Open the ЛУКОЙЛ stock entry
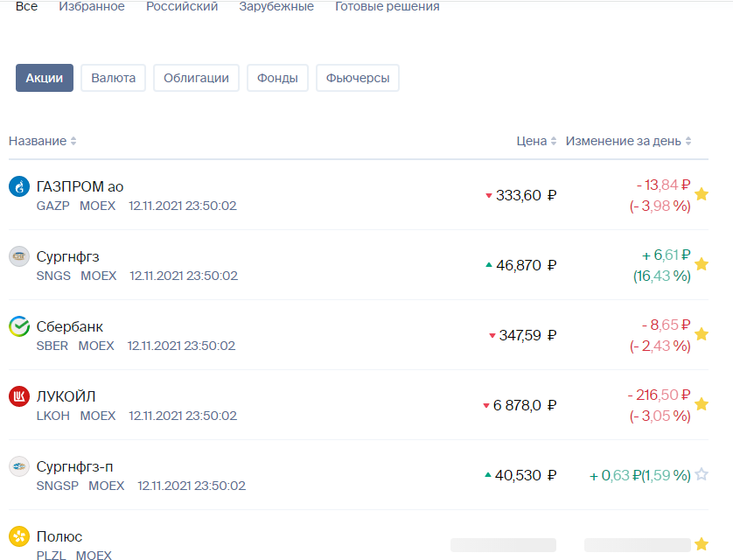 pos(66,396)
